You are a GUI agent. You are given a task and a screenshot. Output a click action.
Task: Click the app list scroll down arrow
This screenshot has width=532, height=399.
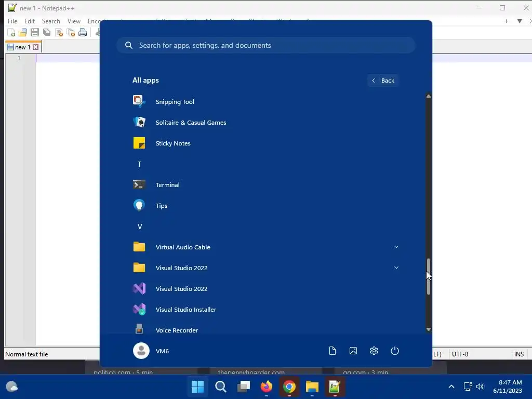(429, 329)
